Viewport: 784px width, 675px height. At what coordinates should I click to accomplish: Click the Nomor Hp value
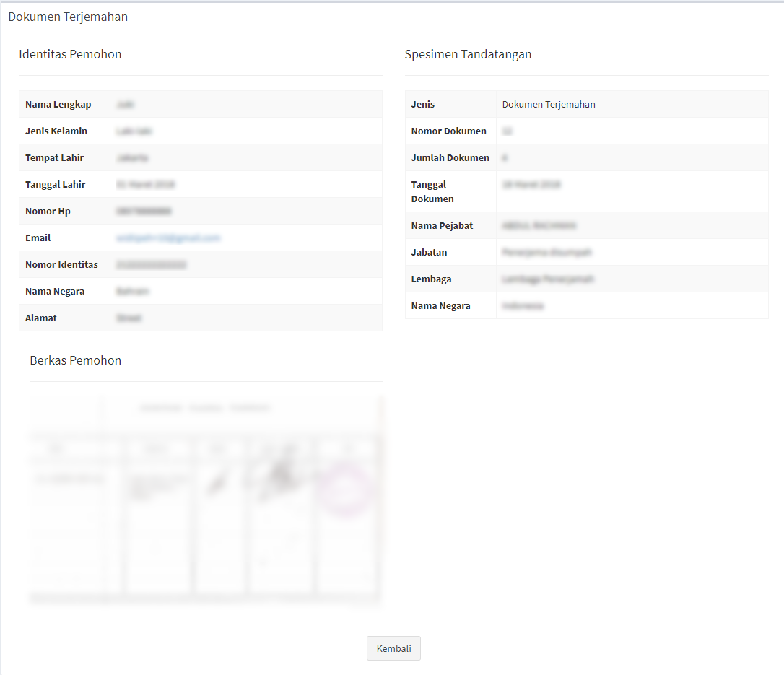[144, 211]
